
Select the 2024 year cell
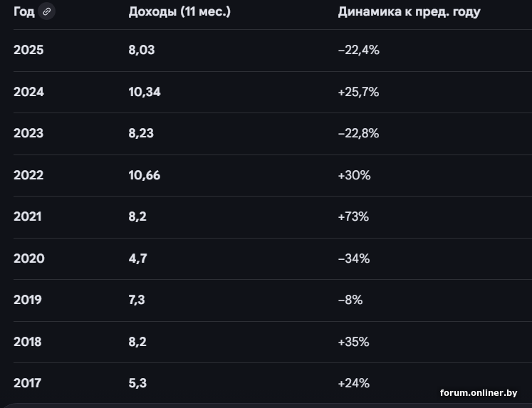coord(28,92)
